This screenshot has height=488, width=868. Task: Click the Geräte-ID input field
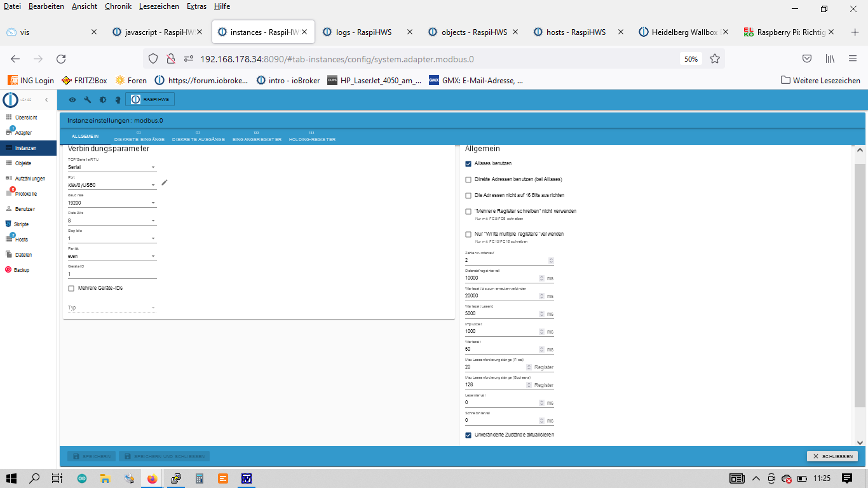click(112, 274)
